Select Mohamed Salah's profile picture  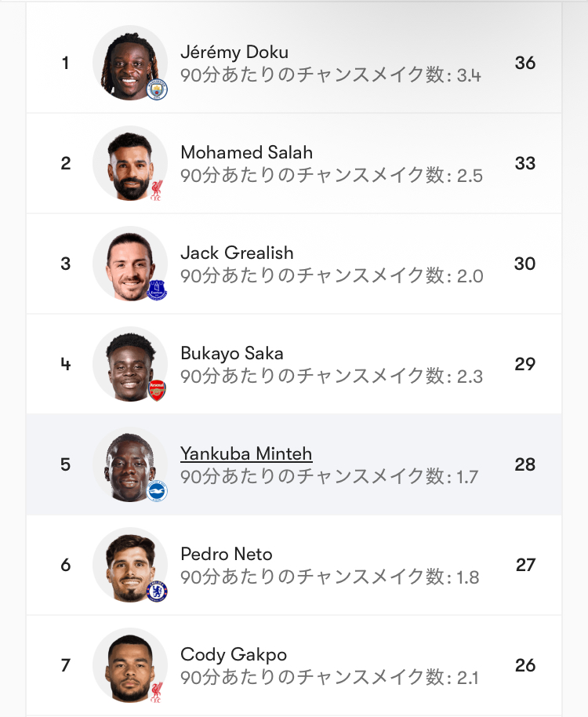(x=128, y=162)
